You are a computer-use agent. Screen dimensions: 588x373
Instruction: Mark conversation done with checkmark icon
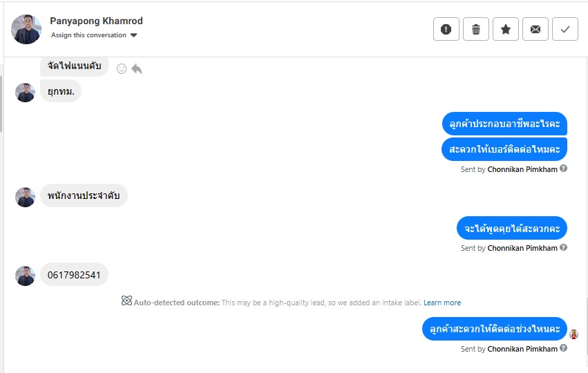coord(565,29)
